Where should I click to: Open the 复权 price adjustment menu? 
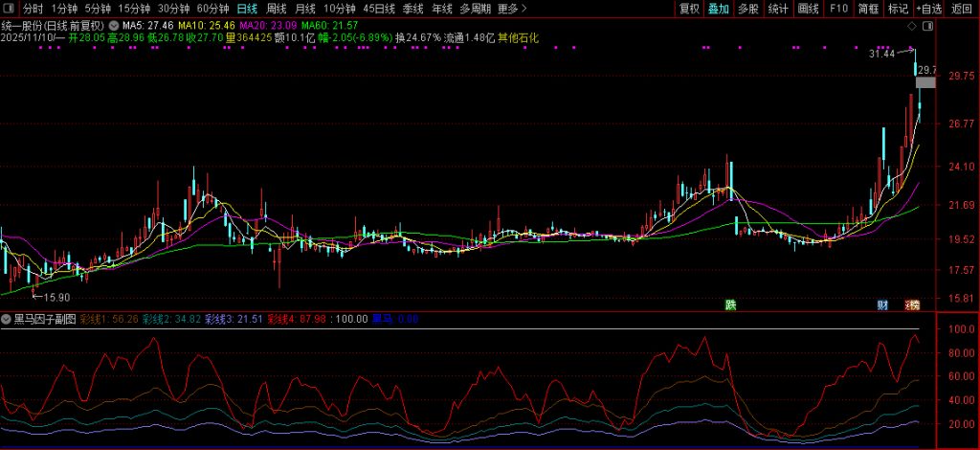point(689,9)
